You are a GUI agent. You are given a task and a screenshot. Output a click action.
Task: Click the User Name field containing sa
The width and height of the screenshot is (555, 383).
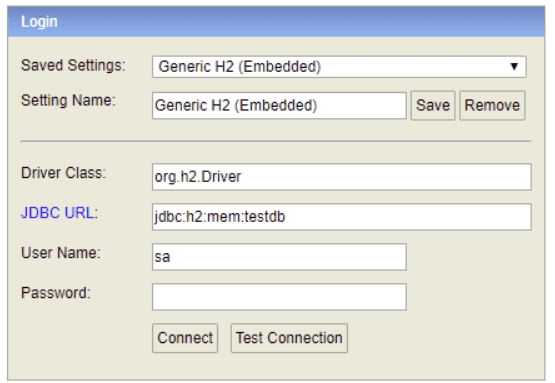click(279, 257)
